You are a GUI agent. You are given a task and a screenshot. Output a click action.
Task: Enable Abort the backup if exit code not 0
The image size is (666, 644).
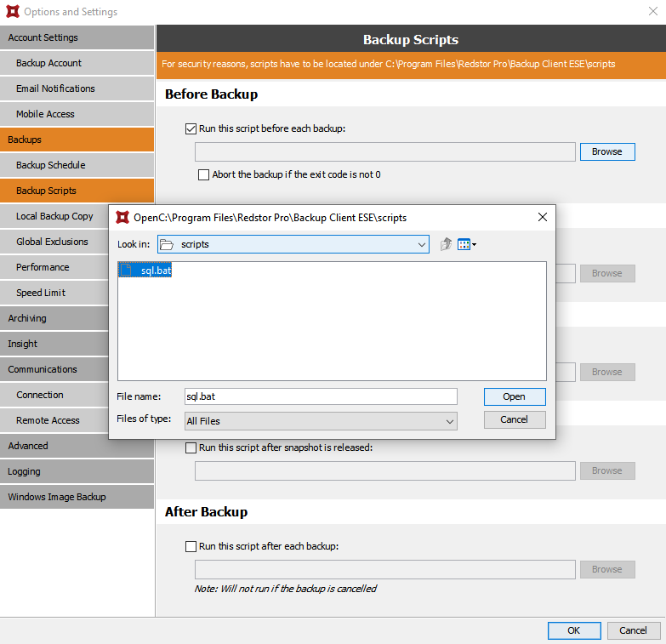point(203,174)
